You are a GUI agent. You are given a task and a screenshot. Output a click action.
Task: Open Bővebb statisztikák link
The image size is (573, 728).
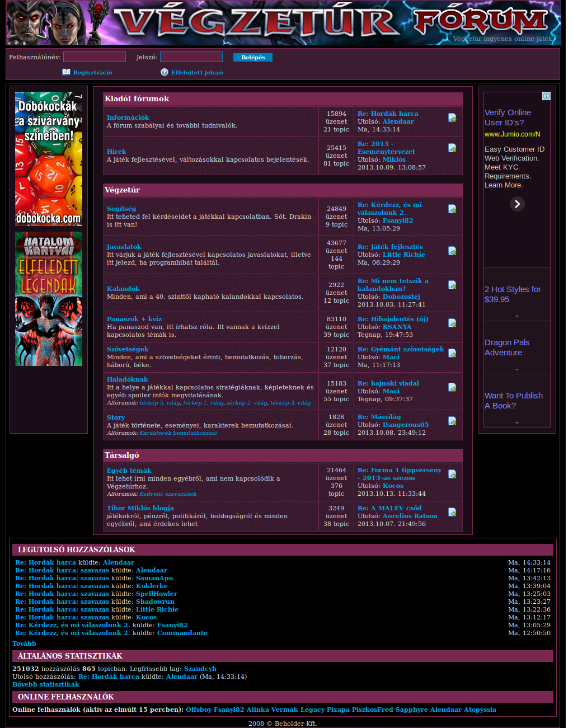pyautogui.click(x=45, y=684)
